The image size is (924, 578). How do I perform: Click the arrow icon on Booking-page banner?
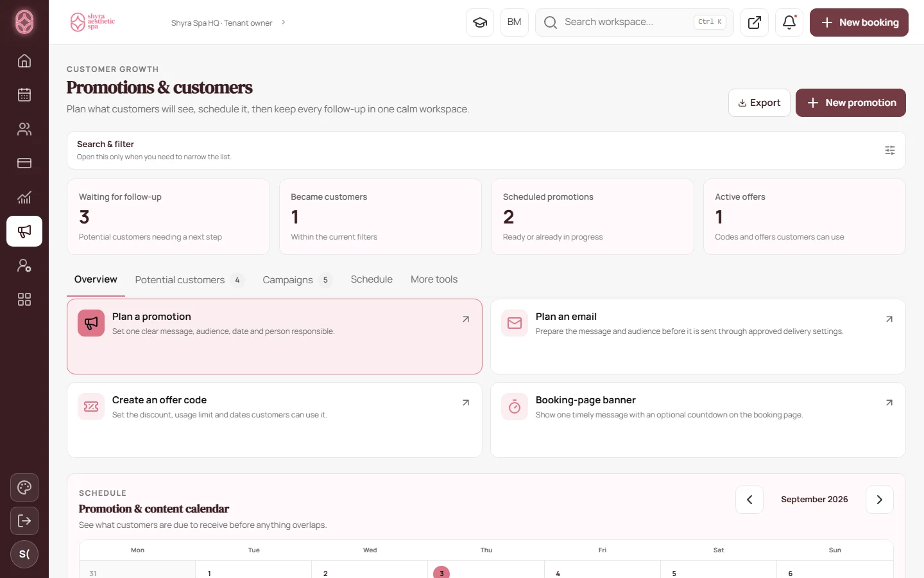point(889,403)
